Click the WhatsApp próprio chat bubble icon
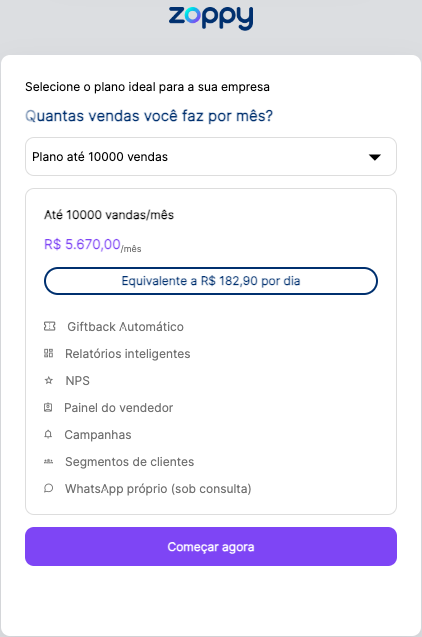The height and width of the screenshot is (637, 422). pos(48,488)
